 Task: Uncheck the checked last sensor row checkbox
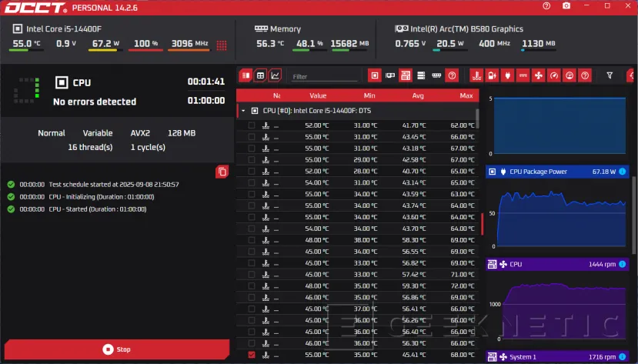(252, 355)
